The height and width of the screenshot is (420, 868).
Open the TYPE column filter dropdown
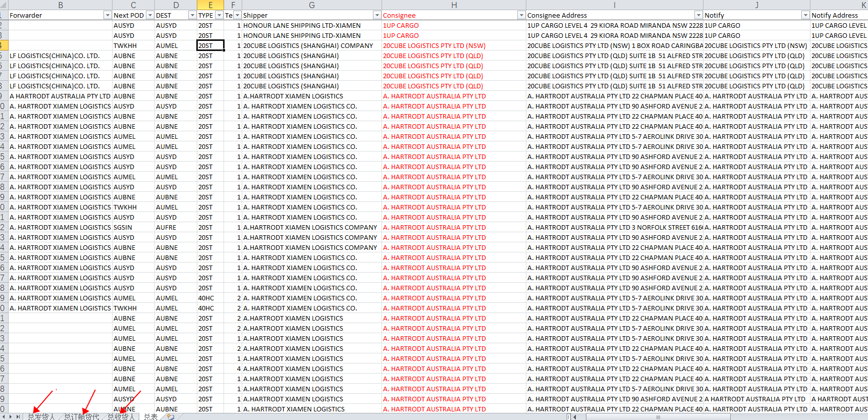219,15
